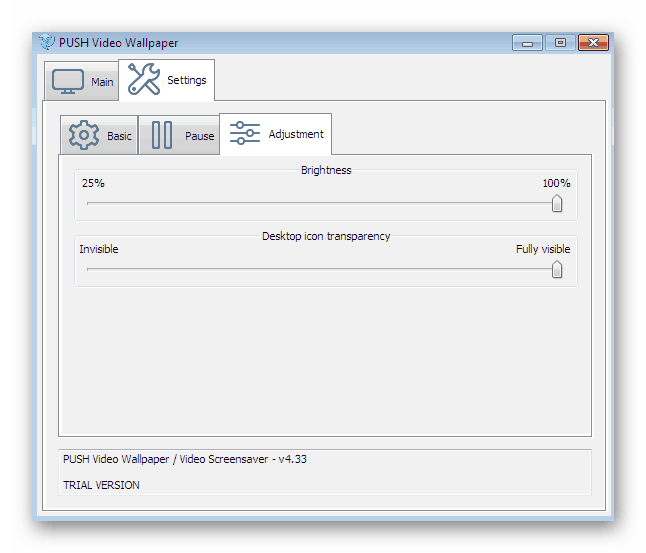Click the pause bars icon
This screenshot has width=646, height=553.
(162, 135)
